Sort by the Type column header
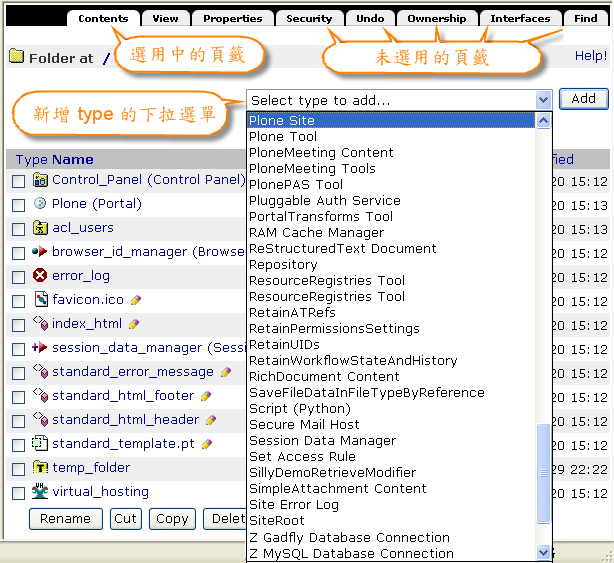This screenshot has width=614, height=563. pyautogui.click(x=32, y=159)
